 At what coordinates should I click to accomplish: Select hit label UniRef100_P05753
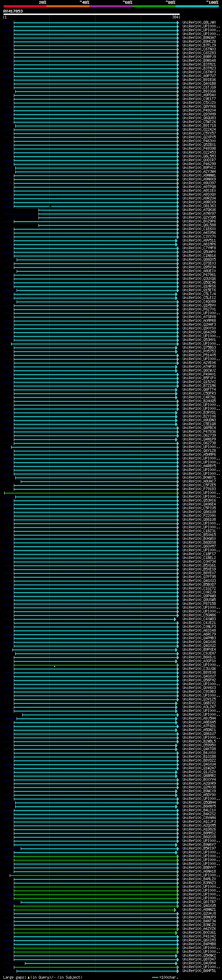tap(199, 351)
